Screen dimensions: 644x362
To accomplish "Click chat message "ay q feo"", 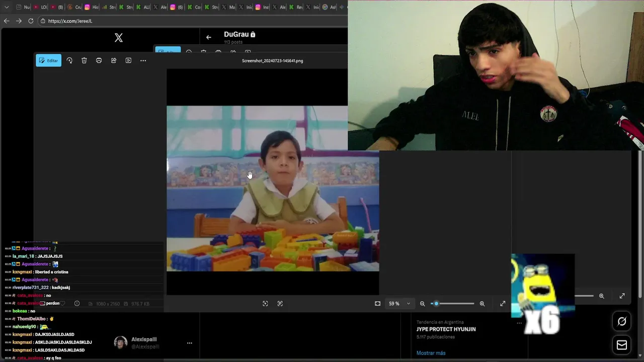I will pyautogui.click(x=53, y=358).
